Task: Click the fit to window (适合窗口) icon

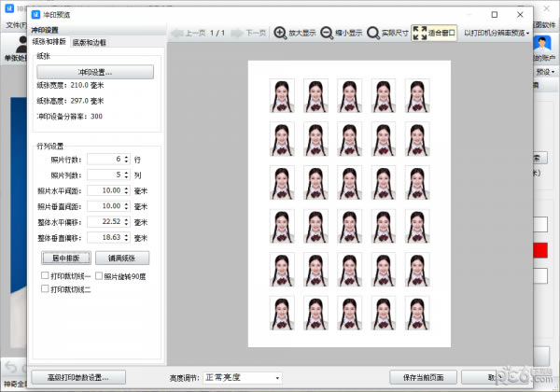Action: click(x=420, y=33)
